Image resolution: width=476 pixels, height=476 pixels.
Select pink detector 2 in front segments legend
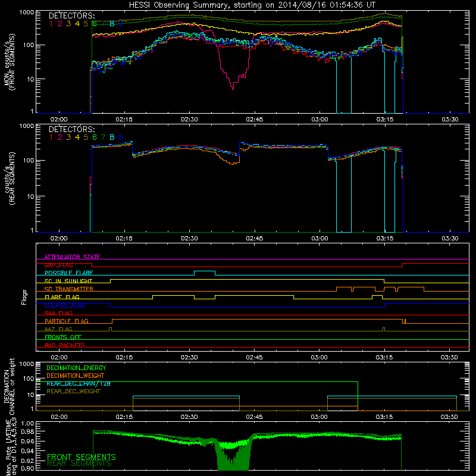pos(60,24)
